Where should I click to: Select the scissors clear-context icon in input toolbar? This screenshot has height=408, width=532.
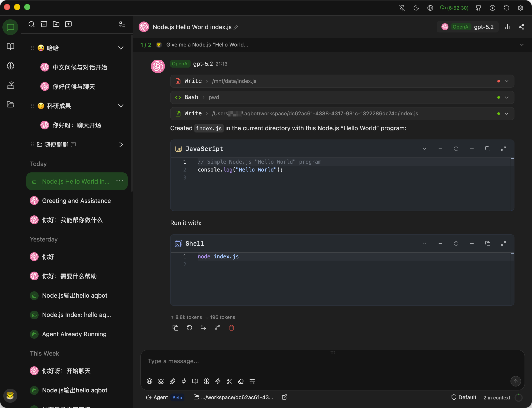coord(229,381)
